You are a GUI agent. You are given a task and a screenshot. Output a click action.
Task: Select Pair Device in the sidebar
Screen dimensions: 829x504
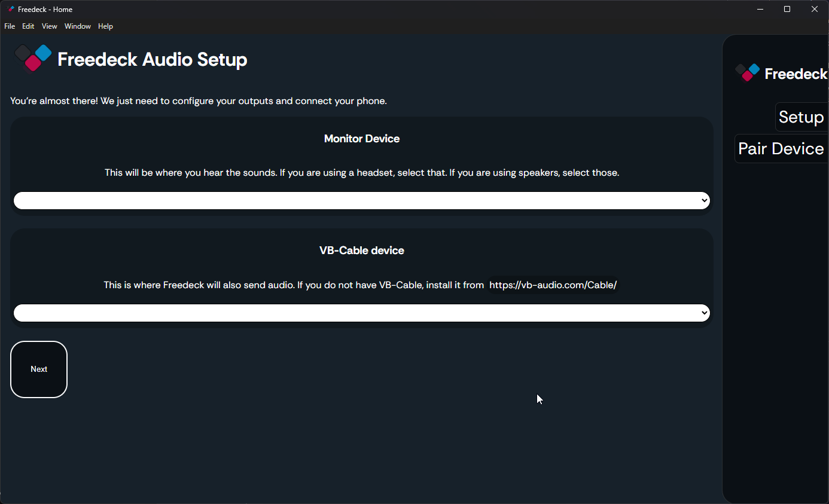click(781, 149)
